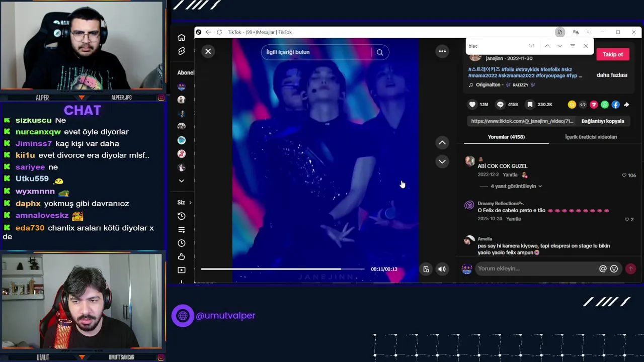Click the find-in-page field containing 'blac'

496,46
